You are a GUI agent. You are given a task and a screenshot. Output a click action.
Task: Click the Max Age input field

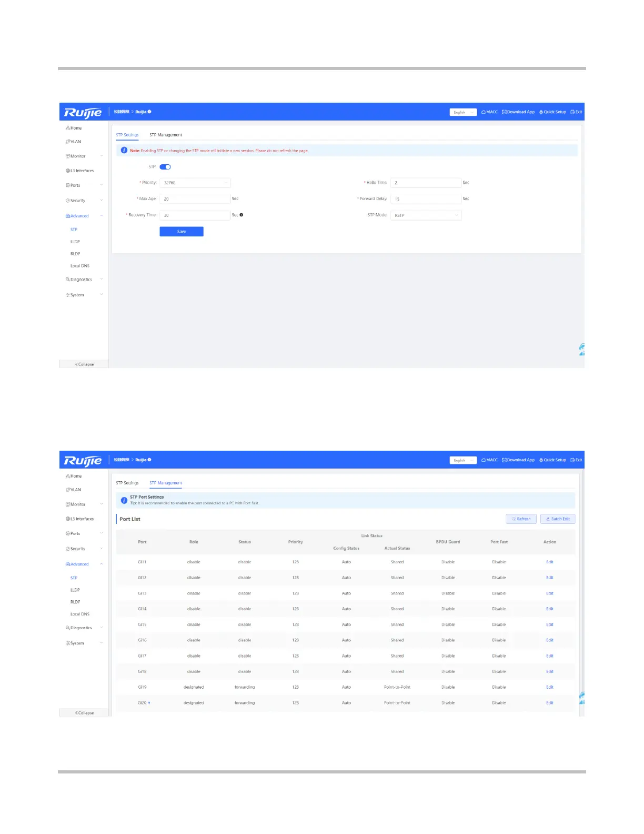pos(195,198)
